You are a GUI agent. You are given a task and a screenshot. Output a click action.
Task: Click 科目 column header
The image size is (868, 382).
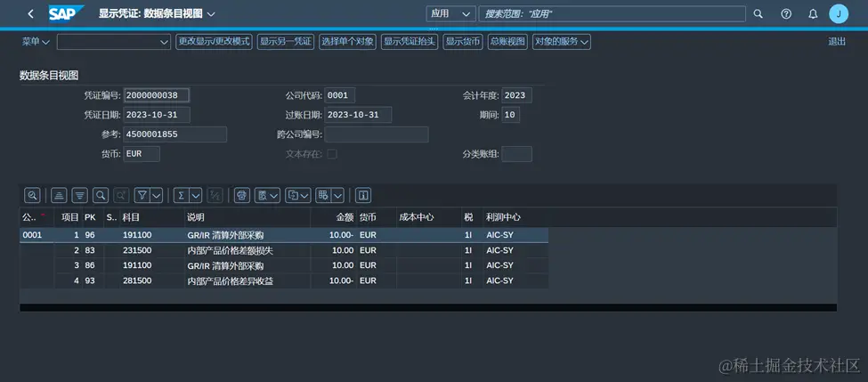coord(151,217)
